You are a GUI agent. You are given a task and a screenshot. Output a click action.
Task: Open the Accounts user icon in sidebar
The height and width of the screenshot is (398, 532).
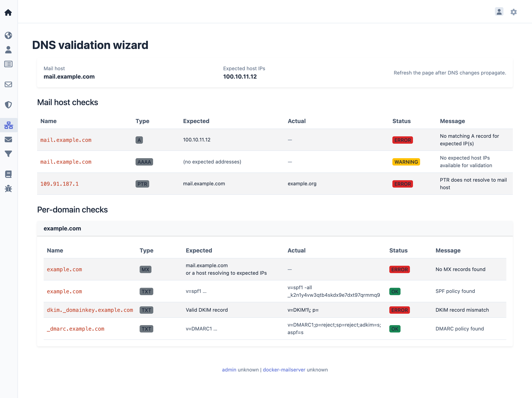click(x=8, y=50)
